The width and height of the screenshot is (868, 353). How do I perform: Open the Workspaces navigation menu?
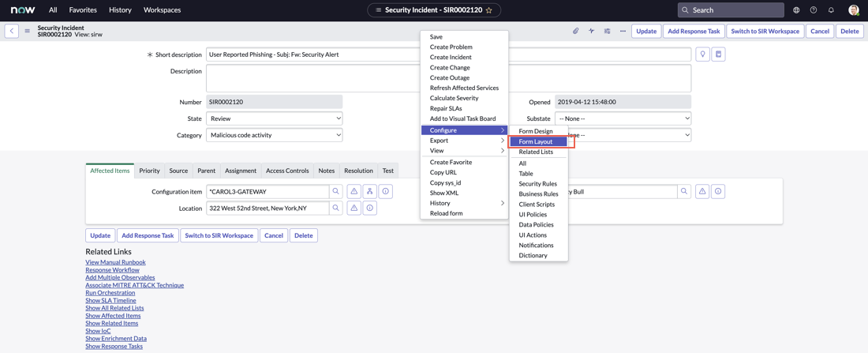click(x=162, y=10)
